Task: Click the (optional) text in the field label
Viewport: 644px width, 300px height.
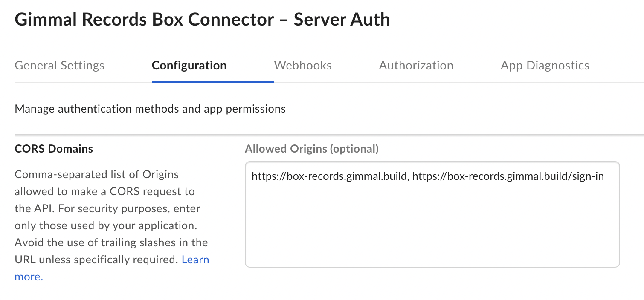Action: (355, 149)
